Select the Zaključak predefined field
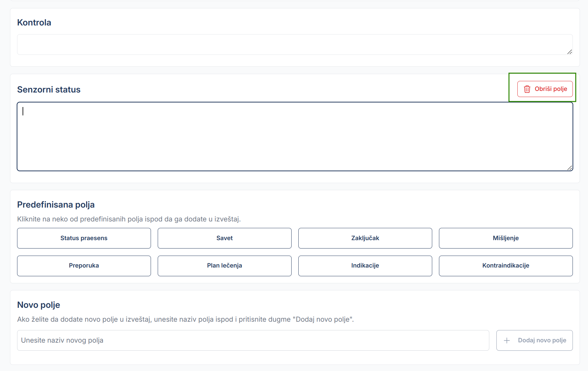Viewport: 588px width, 371px height. [365, 238]
